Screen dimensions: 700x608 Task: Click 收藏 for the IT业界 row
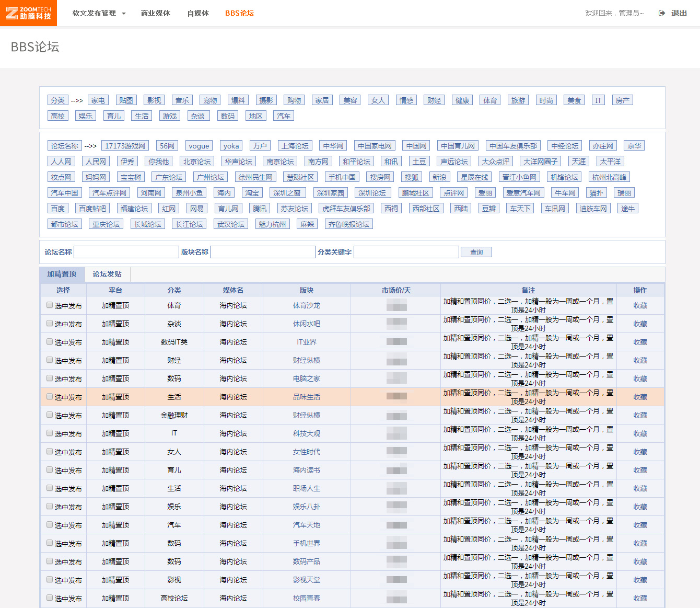[x=640, y=342]
